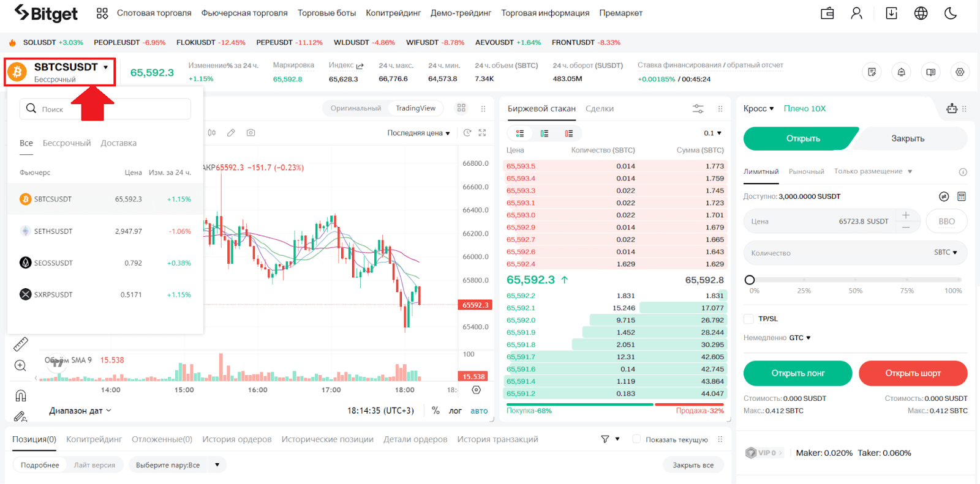Toggle dark mode moon icon

pyautogui.click(x=951, y=13)
